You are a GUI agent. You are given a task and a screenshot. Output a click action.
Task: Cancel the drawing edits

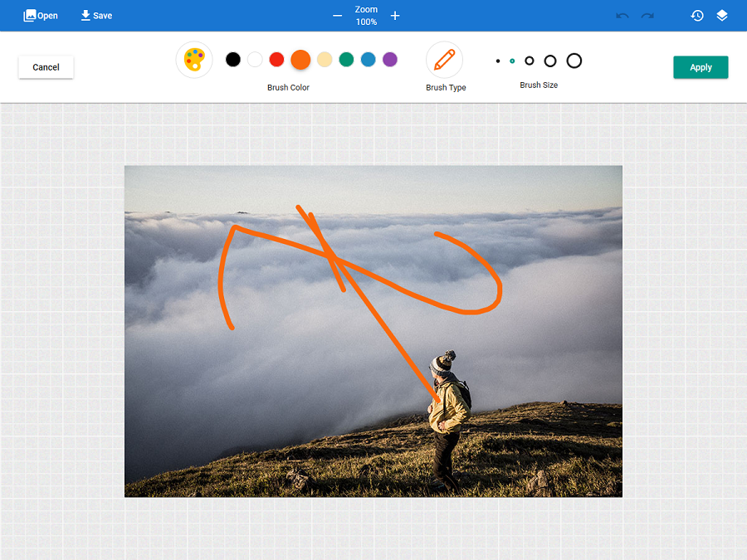(x=46, y=67)
